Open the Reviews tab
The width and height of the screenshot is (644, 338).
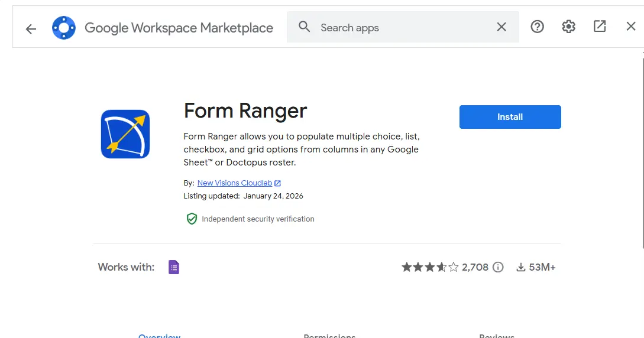[x=497, y=336]
